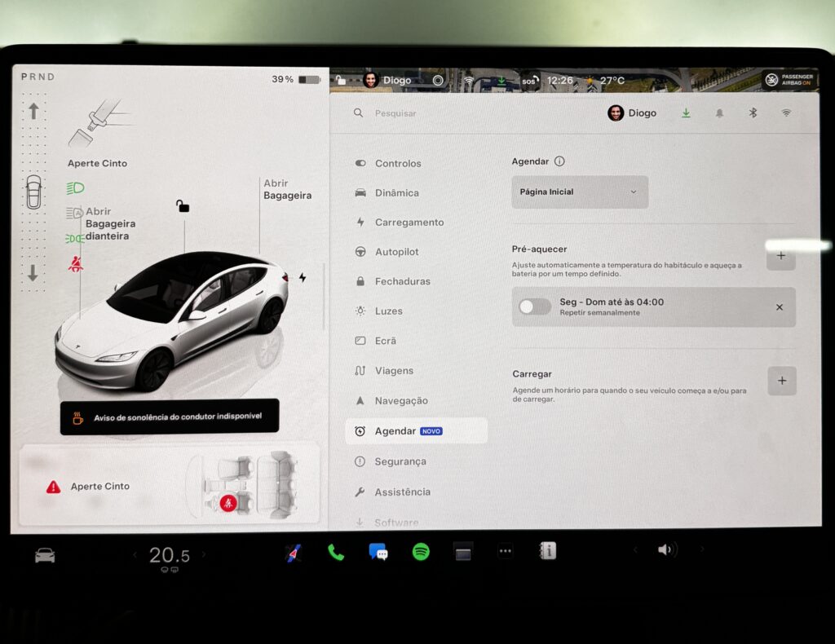The width and height of the screenshot is (835, 644).
Task: Enable the Seg - Dom 04:00 preheat toggle
Action: (x=535, y=307)
